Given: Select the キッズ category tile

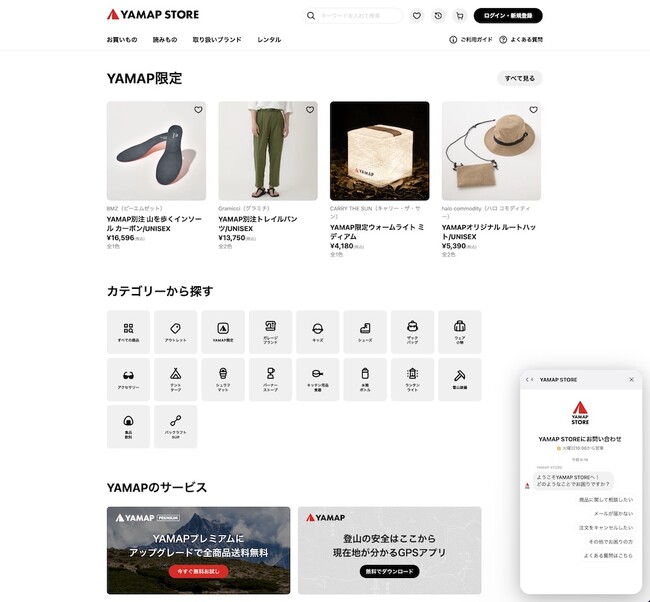Looking at the screenshot, I should [318, 332].
